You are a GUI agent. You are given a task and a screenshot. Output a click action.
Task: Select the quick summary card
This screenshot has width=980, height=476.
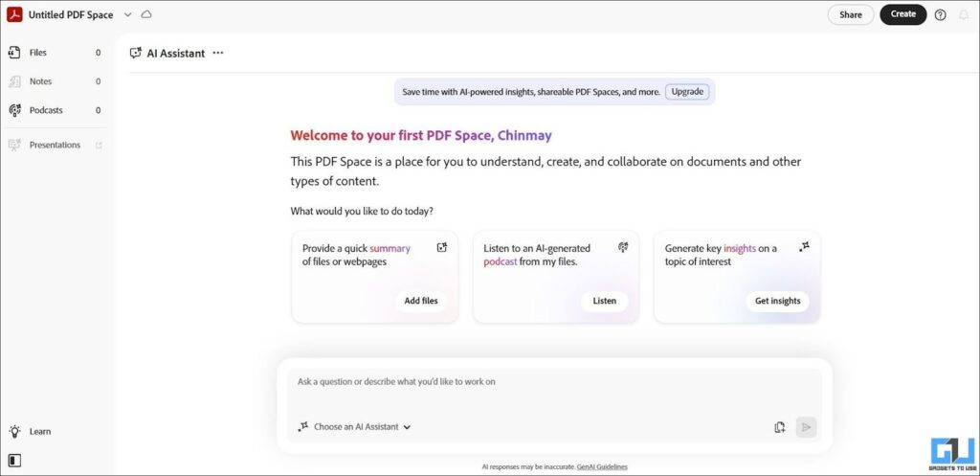click(375, 277)
